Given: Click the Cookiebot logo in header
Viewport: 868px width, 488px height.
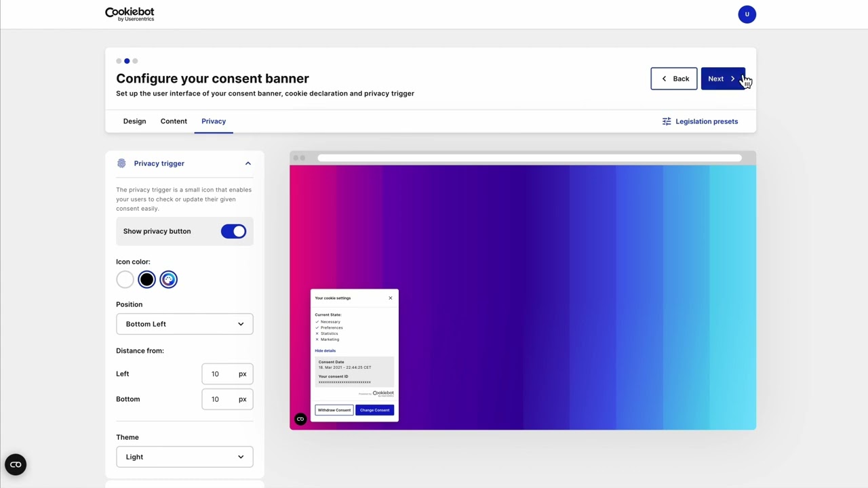Looking at the screenshot, I should [x=130, y=14].
